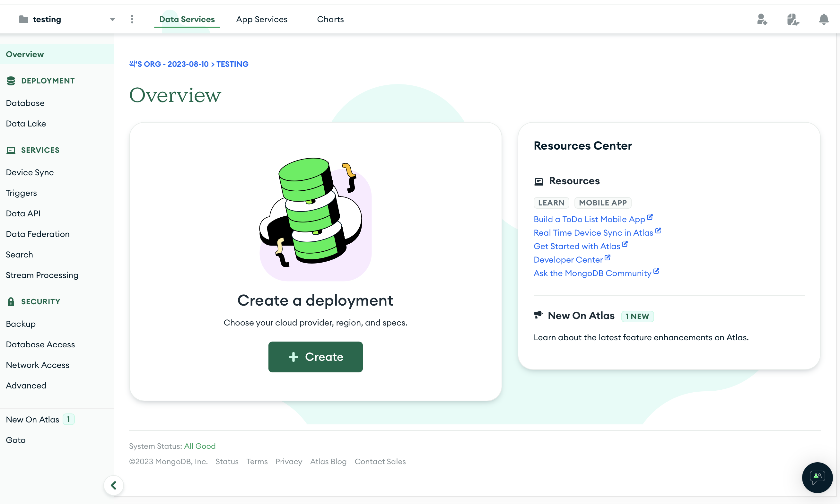
Task: Open Real Time Device Sync in Atlas link
Action: 593,233
